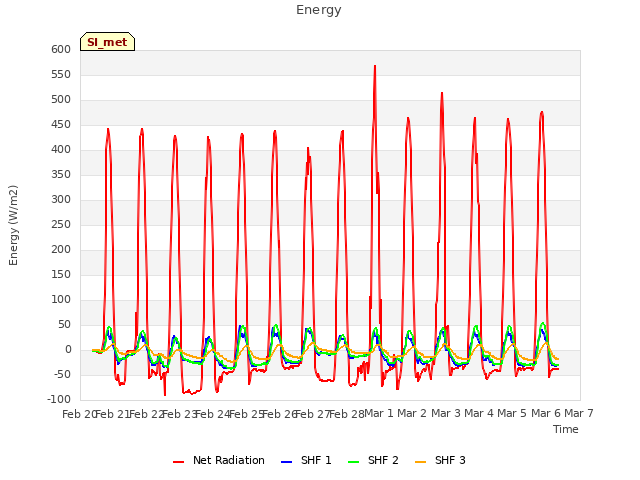Click the 600 y-axis tick label
640x480 pixels.
61,50
